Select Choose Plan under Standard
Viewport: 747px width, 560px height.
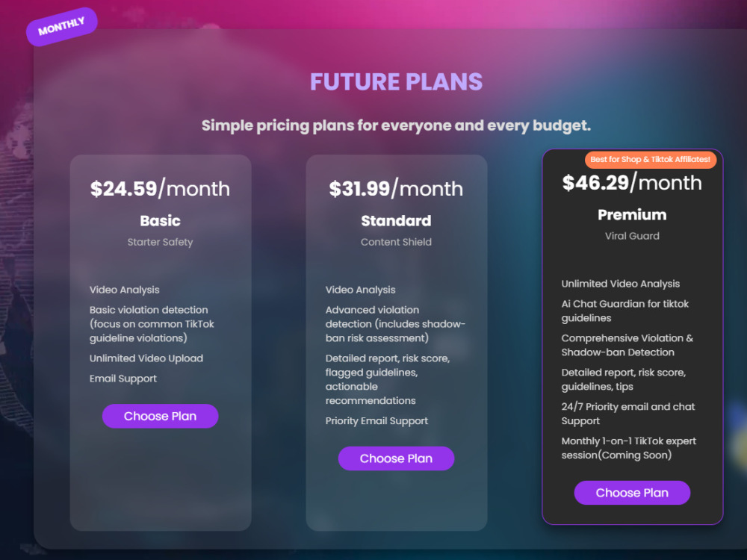pyautogui.click(x=396, y=458)
